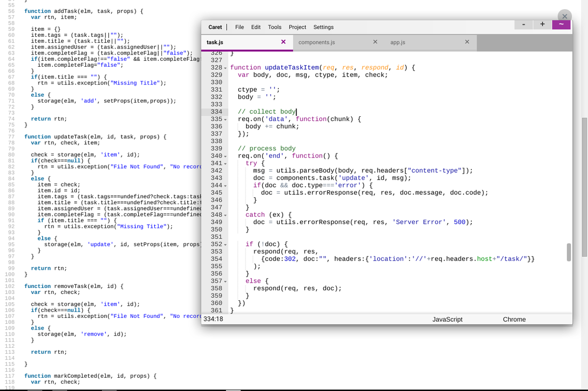Collapse the fold arrow at line 328
This screenshot has height=391, width=588.
[225, 68]
